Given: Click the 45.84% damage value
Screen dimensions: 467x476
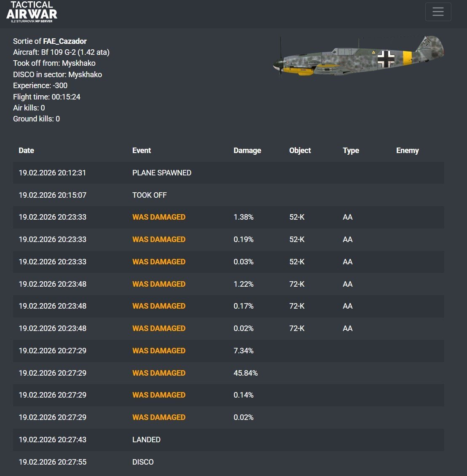Looking at the screenshot, I should [x=245, y=373].
